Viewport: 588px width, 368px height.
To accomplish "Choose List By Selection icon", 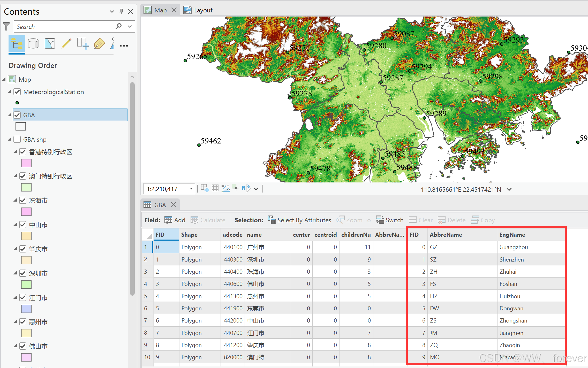I will 50,44.
